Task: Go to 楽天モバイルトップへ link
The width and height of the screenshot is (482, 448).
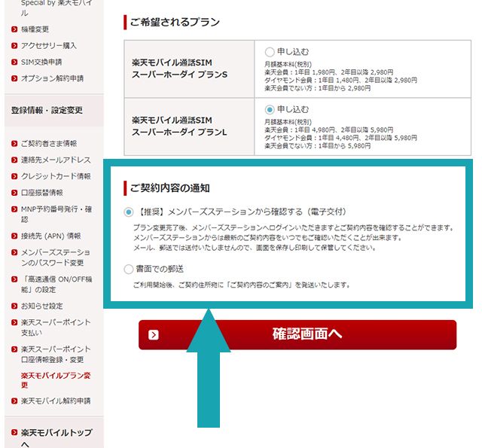Action: 56,437
